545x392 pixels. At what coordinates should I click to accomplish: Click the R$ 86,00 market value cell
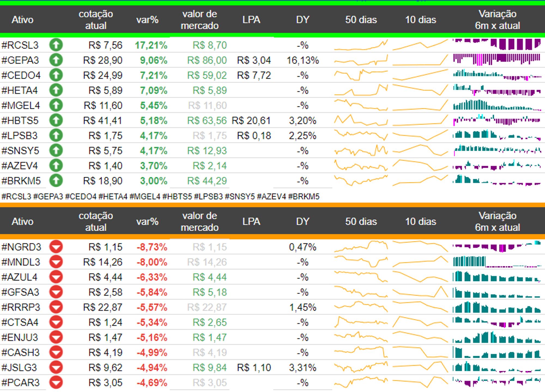coord(207,60)
